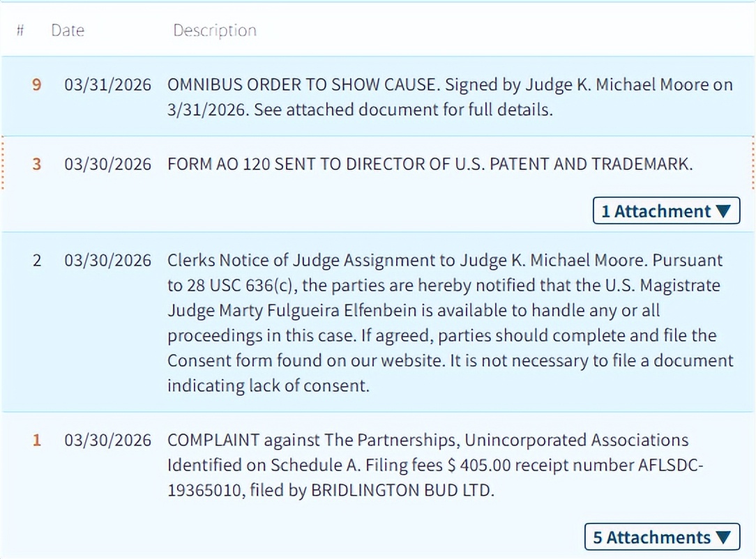756x559 pixels.
Task: Select the 03/31/2026 date for entry 9
Action: coord(107,85)
